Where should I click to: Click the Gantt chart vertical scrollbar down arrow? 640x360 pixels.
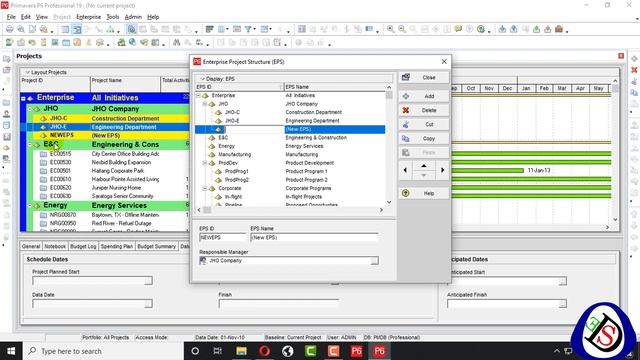tap(615, 220)
